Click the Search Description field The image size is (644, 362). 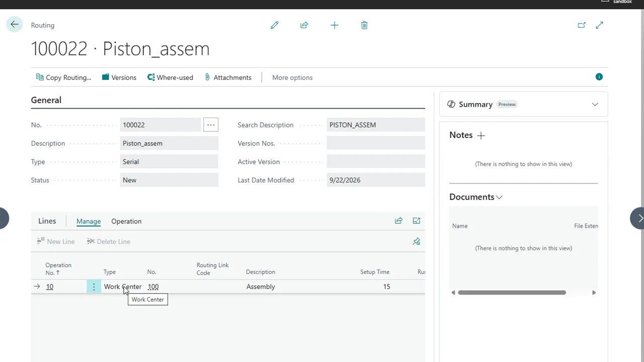tap(376, 125)
